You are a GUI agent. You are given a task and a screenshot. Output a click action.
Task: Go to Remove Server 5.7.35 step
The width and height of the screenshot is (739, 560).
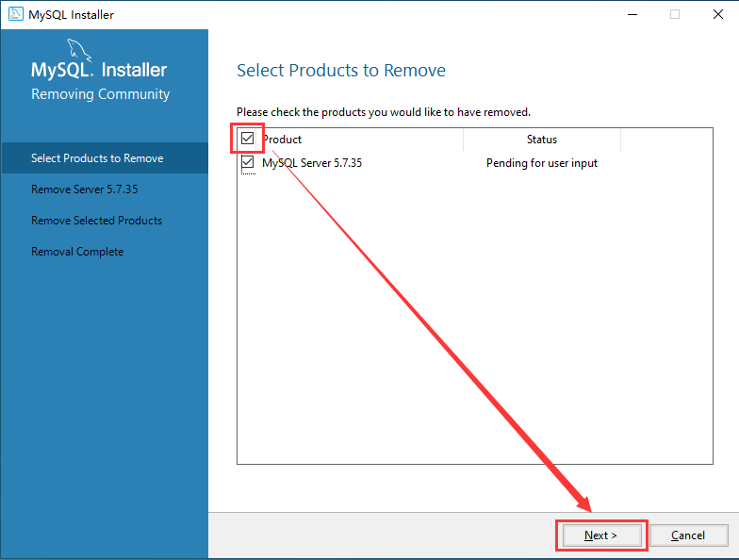click(x=85, y=189)
